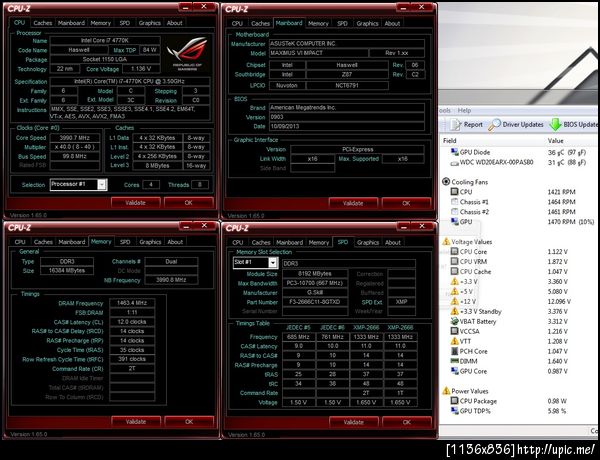
Task: Click the DRAM Frequency 1463.4 MHz field
Action: 132,303
